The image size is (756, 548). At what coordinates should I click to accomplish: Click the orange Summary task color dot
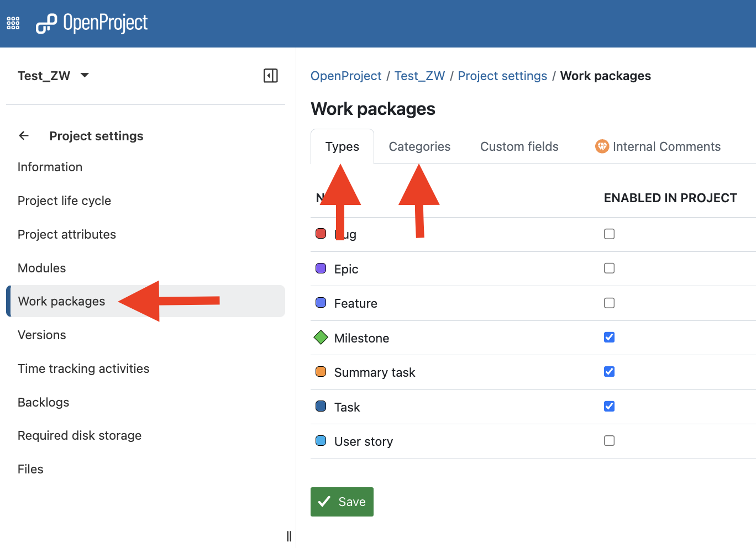(321, 372)
